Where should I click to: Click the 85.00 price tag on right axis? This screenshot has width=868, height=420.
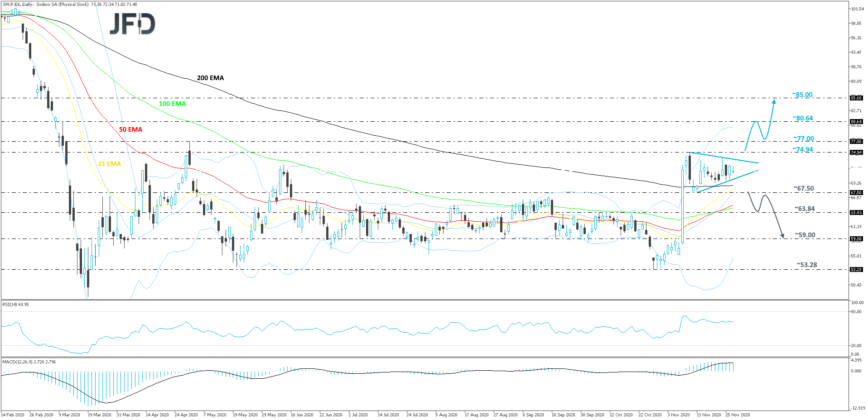[856, 98]
